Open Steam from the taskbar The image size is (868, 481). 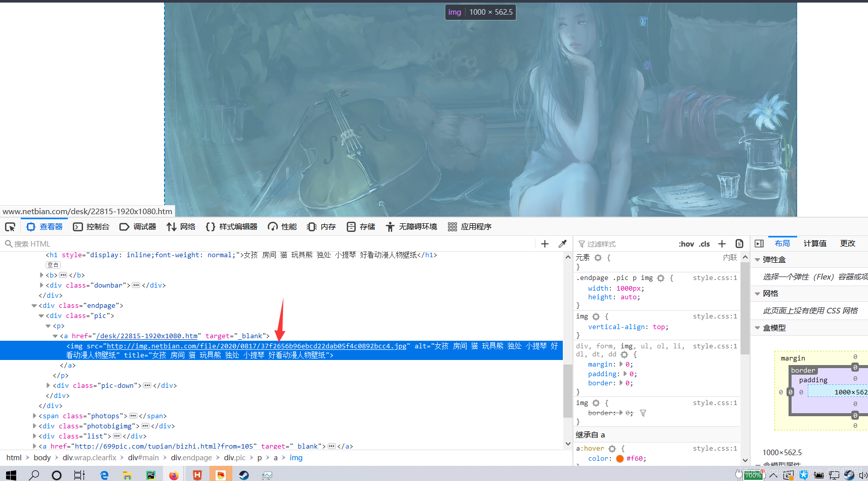[x=244, y=475]
